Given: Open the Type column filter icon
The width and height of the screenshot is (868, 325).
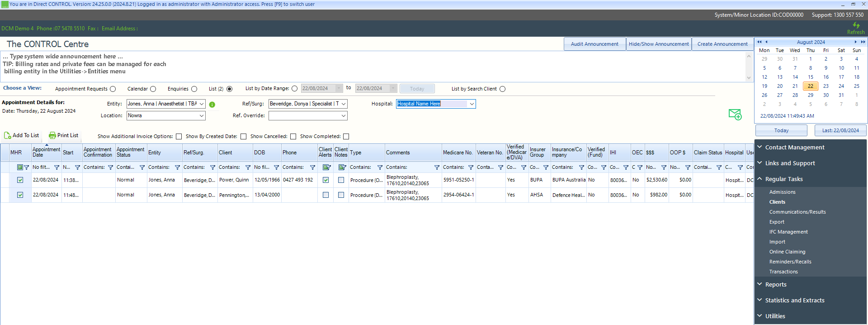Looking at the screenshot, I should pyautogui.click(x=380, y=167).
